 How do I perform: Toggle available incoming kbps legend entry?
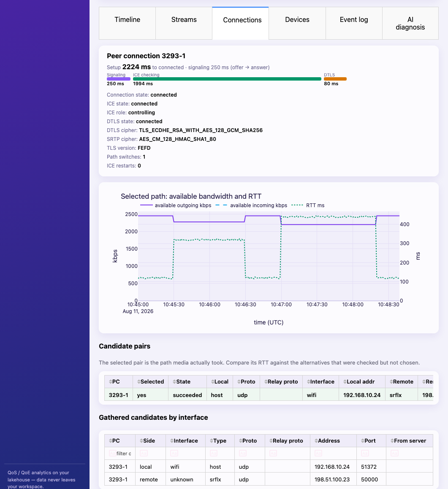pyautogui.click(x=251, y=205)
